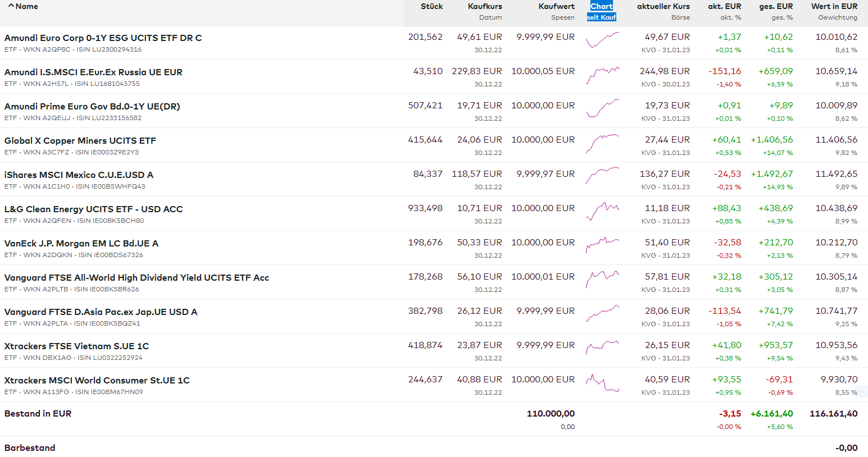Click the Xtrackers FTSE Vietnam mini chart
The image size is (868, 457).
pyautogui.click(x=602, y=349)
